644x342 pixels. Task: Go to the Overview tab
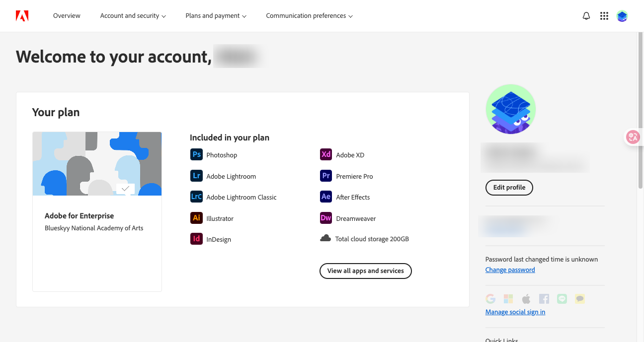[x=67, y=16]
